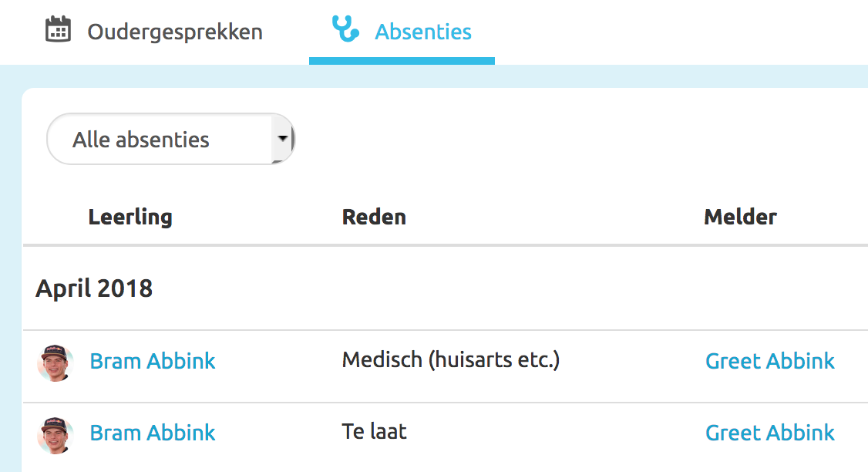Click the stethoscope icon beside Absenties
The width and height of the screenshot is (868, 472).
point(345,29)
